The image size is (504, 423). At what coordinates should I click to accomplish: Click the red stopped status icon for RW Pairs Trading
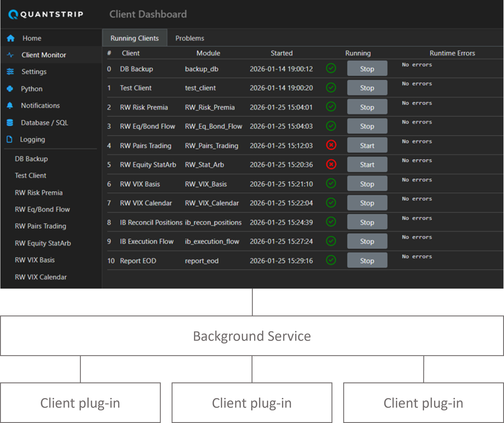click(331, 145)
